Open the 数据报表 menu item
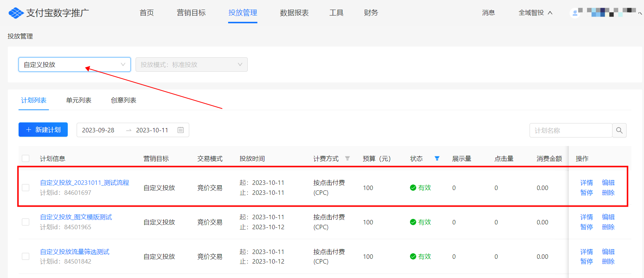The height and width of the screenshot is (278, 644). click(x=294, y=13)
